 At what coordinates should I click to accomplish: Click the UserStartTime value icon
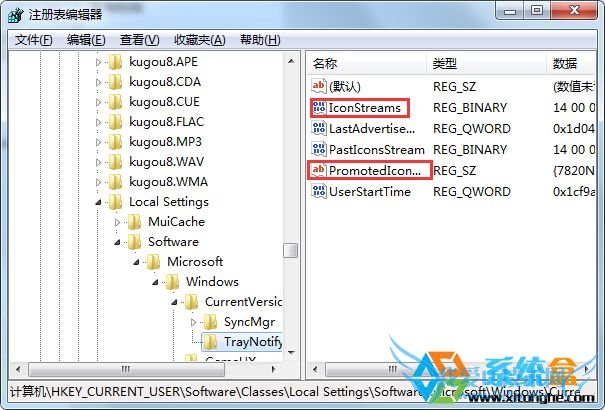pos(319,191)
